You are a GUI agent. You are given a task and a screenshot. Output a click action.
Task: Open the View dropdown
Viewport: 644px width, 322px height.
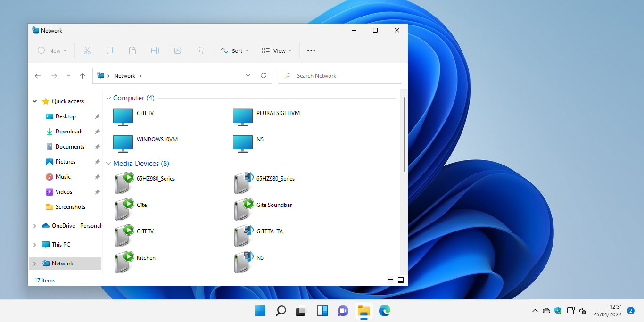[276, 50]
